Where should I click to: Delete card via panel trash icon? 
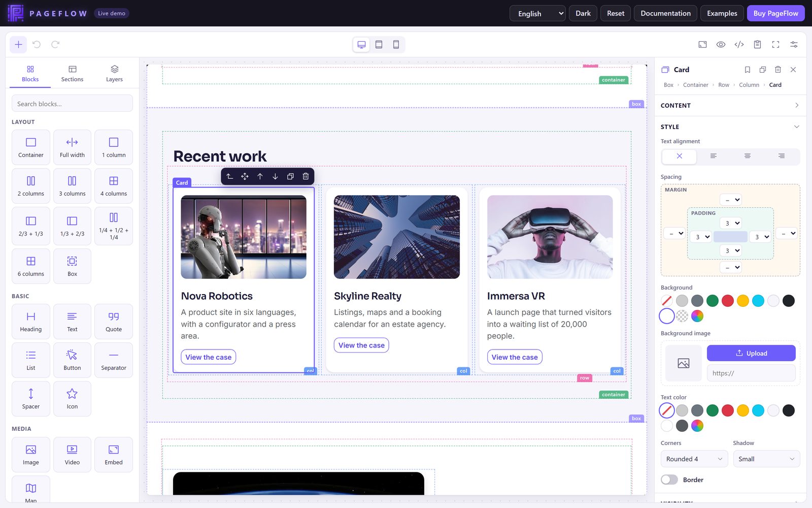coord(778,70)
